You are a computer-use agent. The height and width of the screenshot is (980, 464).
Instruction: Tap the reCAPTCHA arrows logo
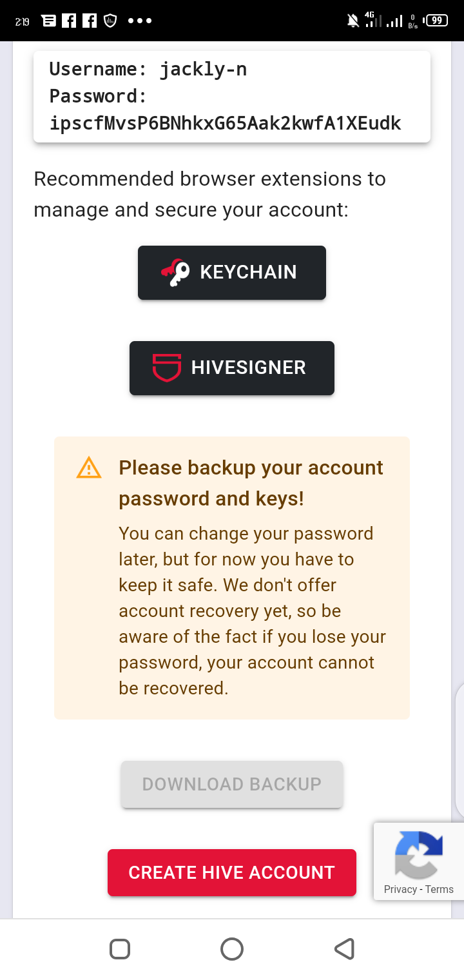coord(419,855)
